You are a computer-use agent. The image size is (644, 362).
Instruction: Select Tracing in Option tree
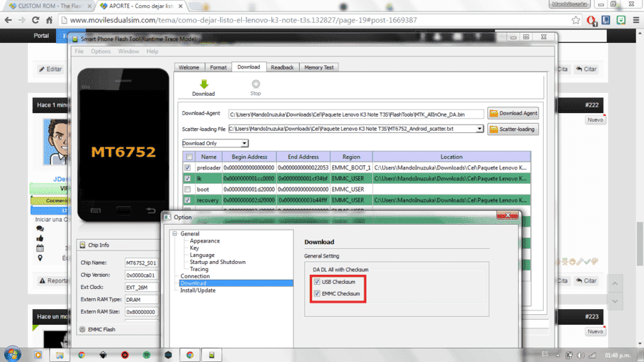coord(199,269)
